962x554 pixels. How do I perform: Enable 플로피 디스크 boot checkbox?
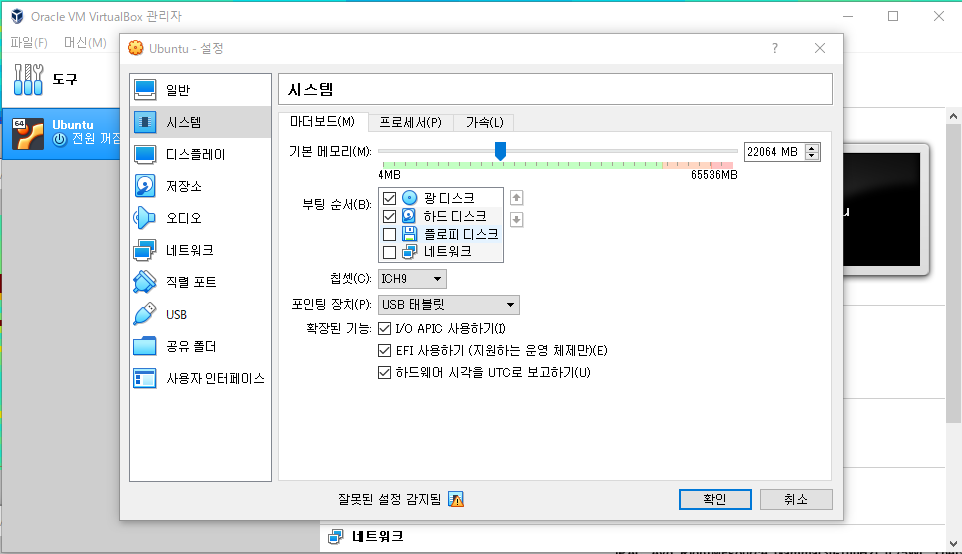389,234
